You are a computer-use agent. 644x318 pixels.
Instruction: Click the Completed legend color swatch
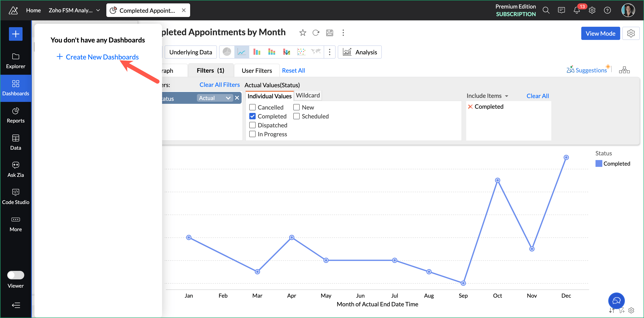598,163
